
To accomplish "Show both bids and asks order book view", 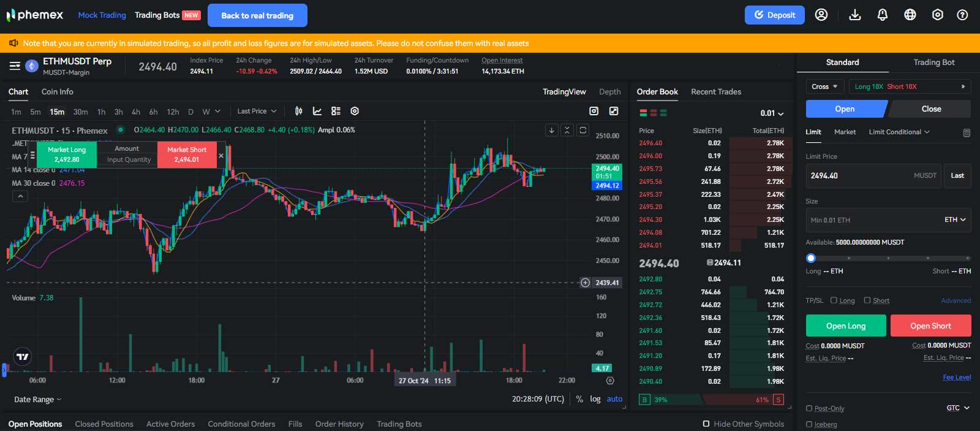I will 643,113.
